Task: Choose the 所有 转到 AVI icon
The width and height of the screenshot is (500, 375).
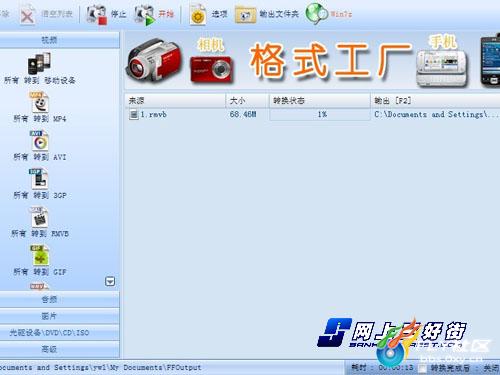Action: coord(40,140)
